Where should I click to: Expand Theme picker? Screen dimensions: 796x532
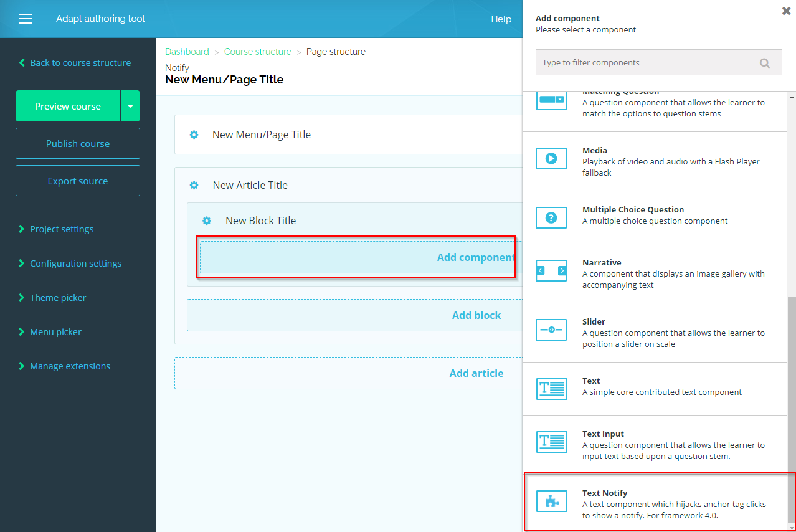52,298
